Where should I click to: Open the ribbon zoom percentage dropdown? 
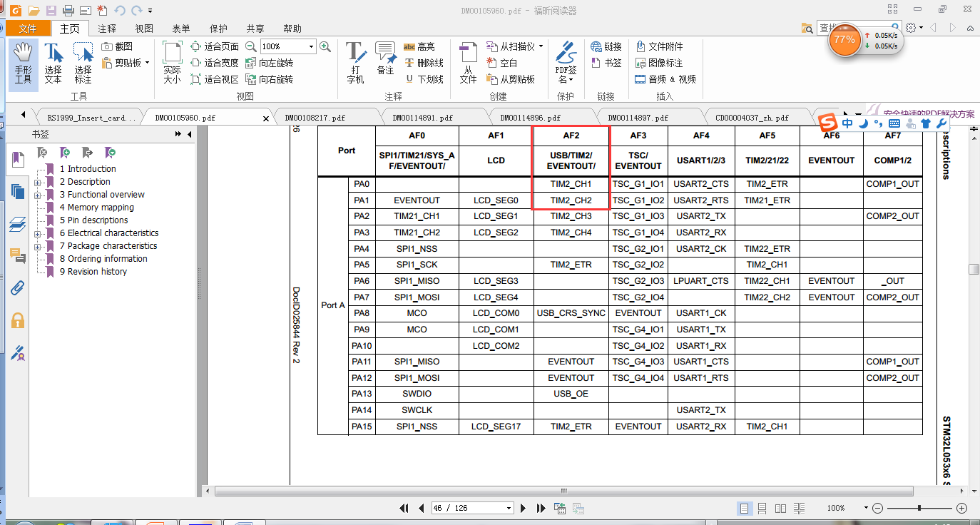pyautogui.click(x=311, y=46)
